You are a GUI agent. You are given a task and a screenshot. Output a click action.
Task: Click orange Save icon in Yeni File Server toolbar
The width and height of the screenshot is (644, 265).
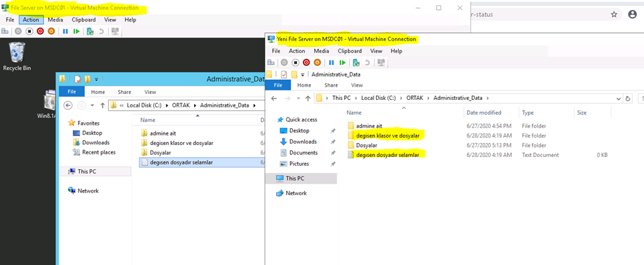coord(318,63)
